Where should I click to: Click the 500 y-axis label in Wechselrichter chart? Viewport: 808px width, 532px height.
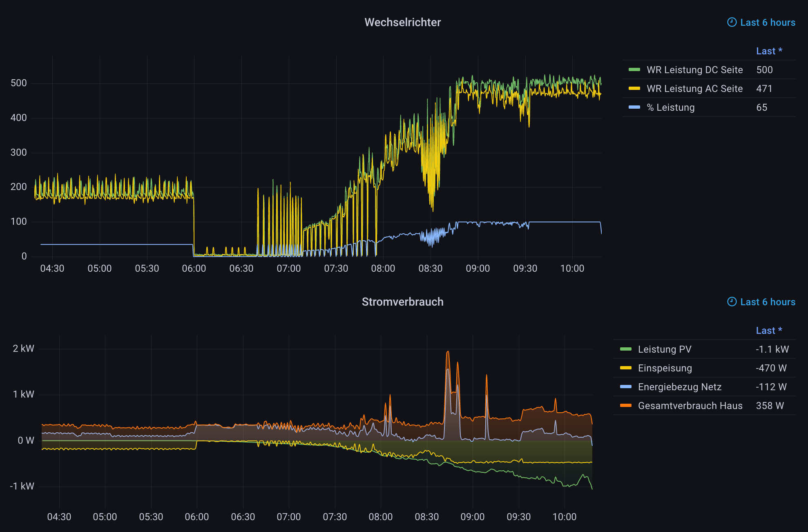[x=19, y=83]
